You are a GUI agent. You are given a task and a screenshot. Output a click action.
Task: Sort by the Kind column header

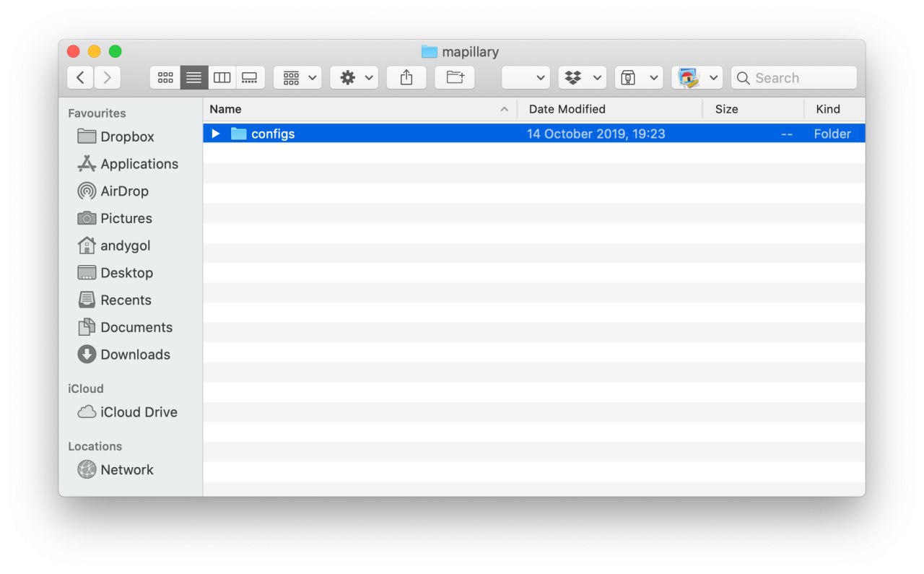pos(834,109)
